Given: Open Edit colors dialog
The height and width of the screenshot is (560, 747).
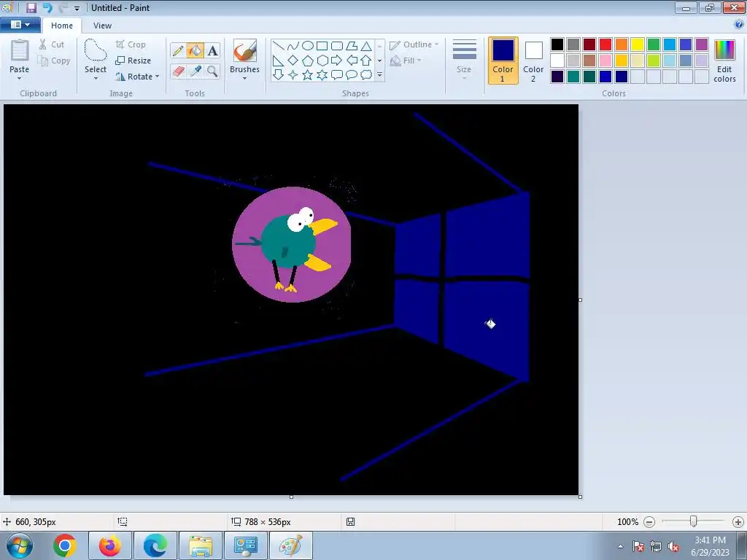Looking at the screenshot, I should [724, 61].
